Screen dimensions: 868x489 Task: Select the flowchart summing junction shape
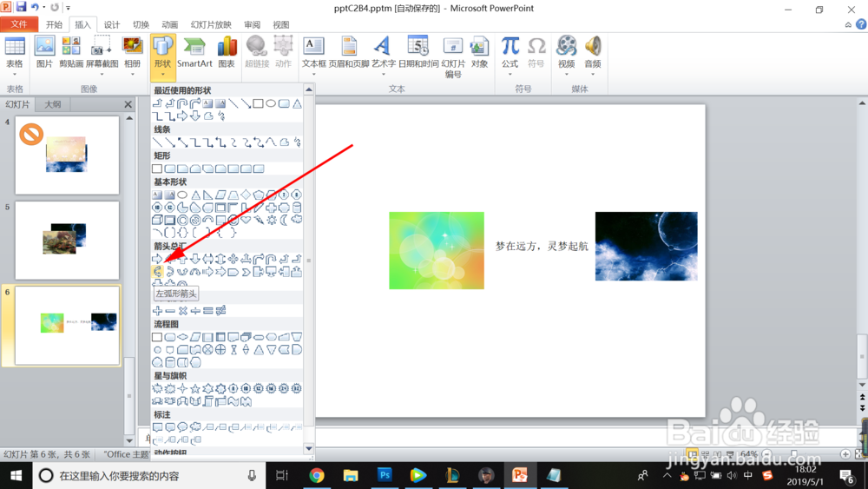point(207,349)
